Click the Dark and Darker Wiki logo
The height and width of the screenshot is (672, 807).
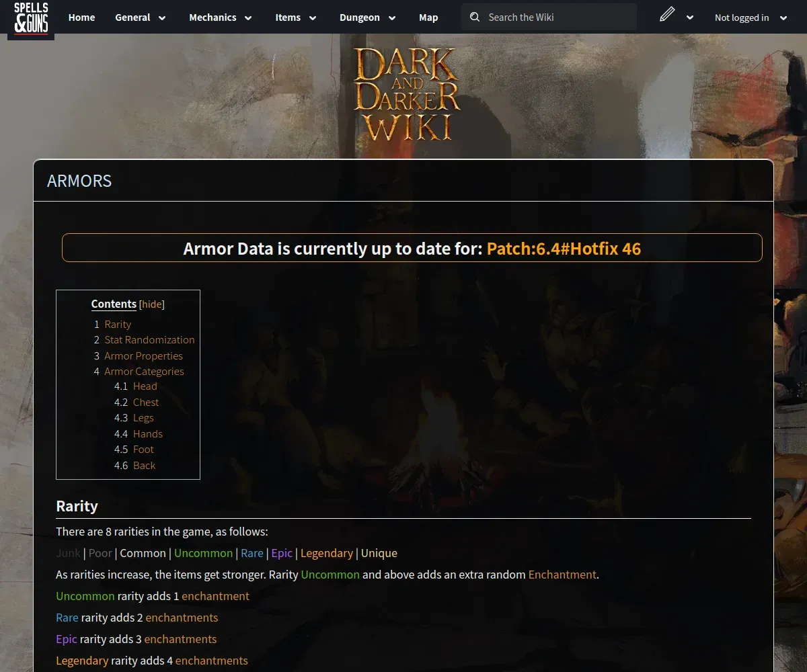408,94
